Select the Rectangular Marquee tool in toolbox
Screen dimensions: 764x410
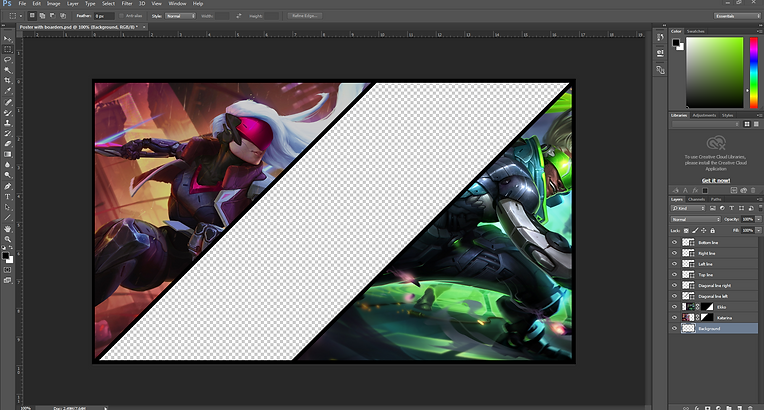(7, 49)
